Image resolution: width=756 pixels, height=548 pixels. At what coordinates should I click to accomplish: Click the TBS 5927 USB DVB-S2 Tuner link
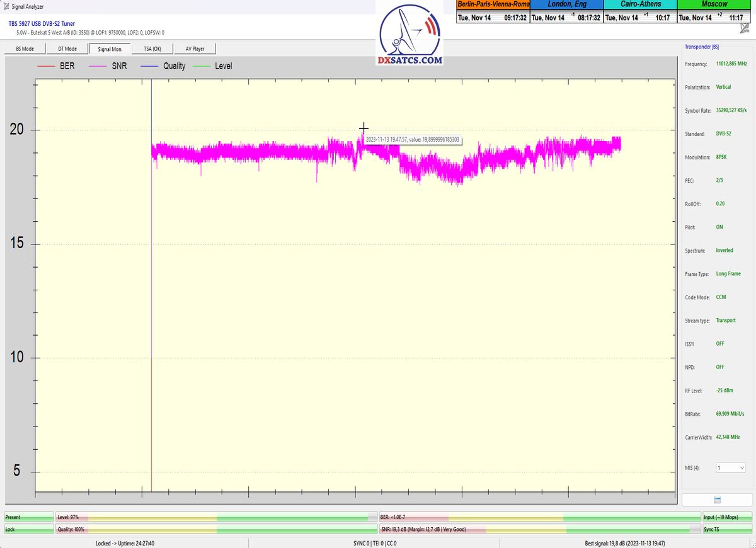pos(42,23)
